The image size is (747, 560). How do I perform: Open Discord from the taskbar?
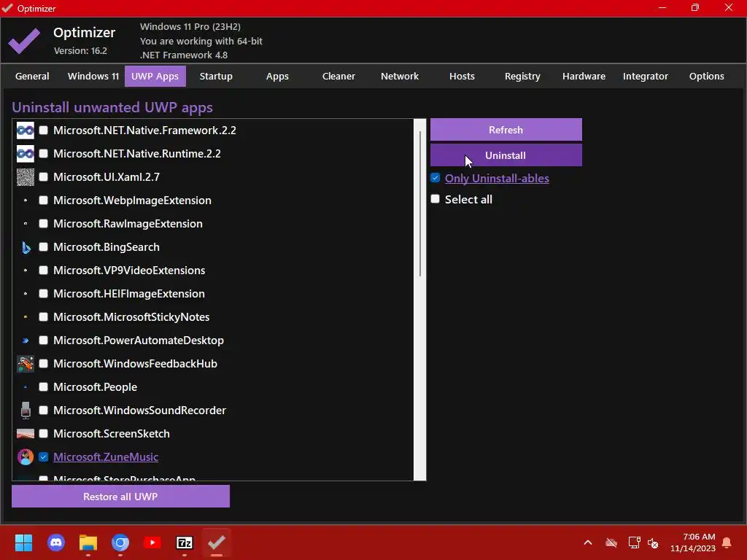coord(56,542)
